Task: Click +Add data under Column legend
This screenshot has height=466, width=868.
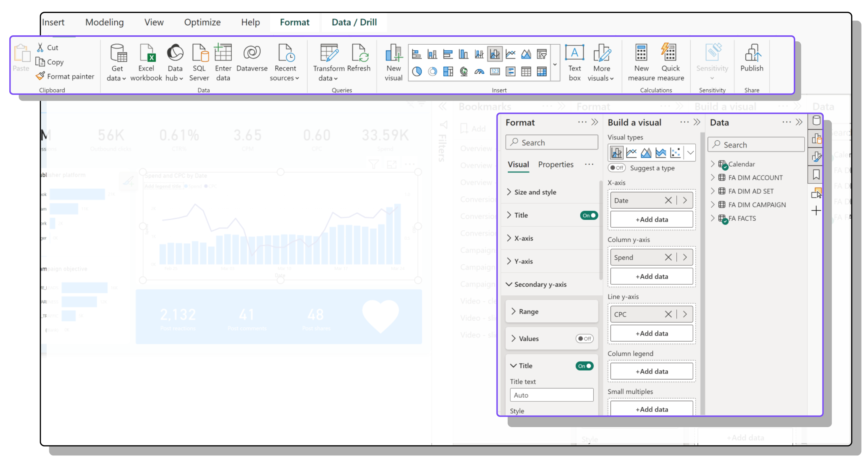Action: tap(651, 371)
